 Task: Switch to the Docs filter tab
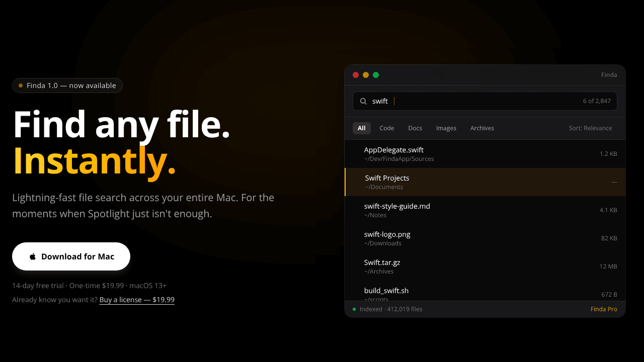(415, 128)
